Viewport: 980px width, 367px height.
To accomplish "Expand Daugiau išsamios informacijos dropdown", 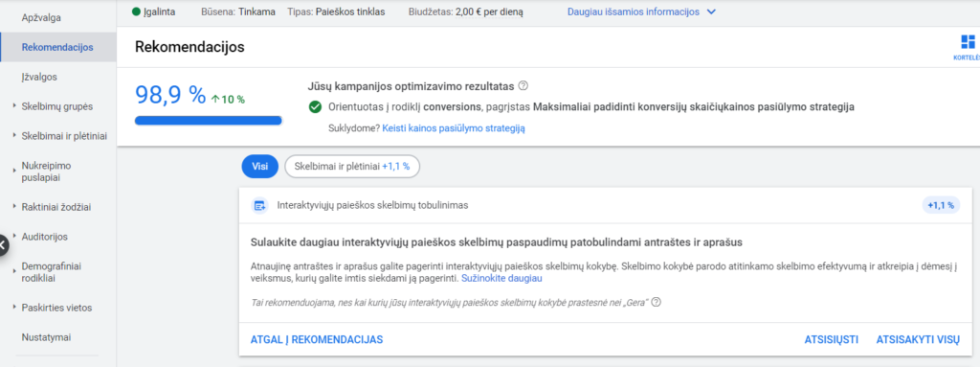I will pos(710,11).
